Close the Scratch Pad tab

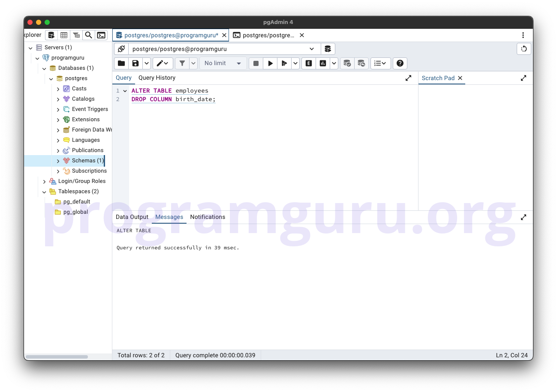point(460,78)
